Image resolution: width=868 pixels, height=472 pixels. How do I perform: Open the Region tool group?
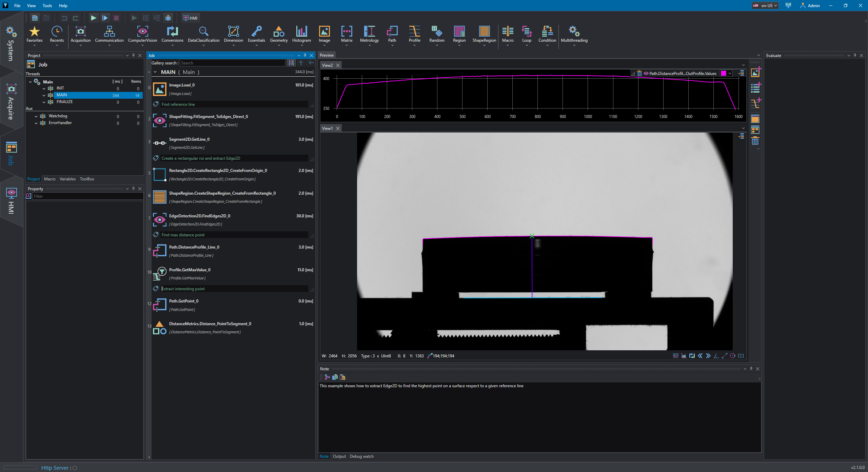(x=459, y=35)
